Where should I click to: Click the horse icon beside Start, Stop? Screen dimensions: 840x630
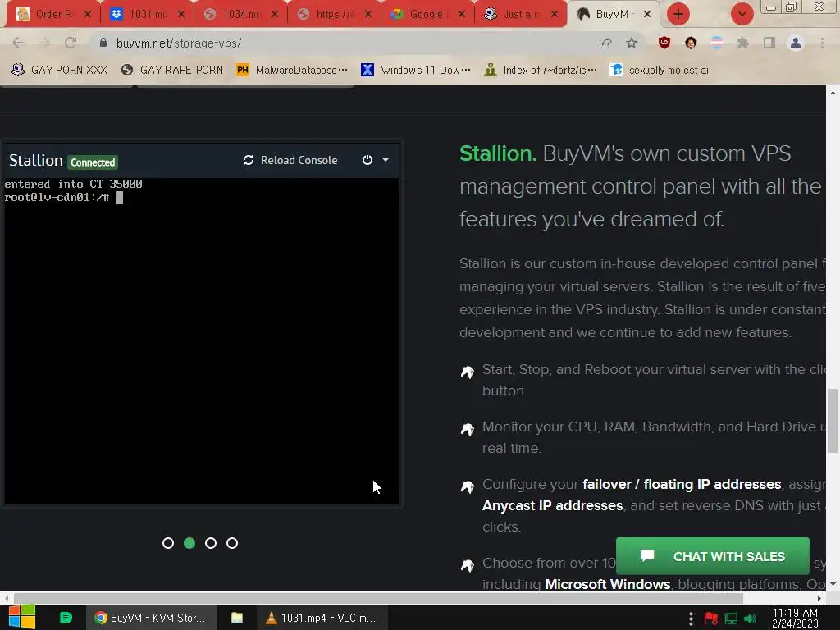pyautogui.click(x=467, y=372)
